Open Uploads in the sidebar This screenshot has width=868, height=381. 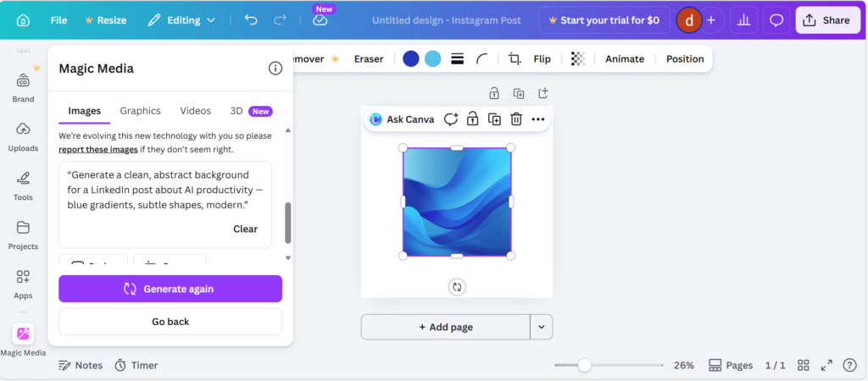[23, 135]
